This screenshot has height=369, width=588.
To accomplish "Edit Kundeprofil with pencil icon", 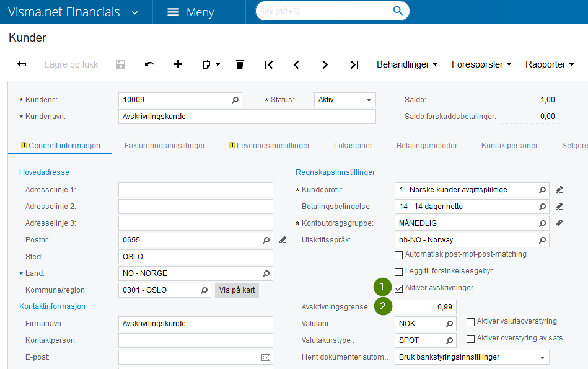I will (559, 190).
